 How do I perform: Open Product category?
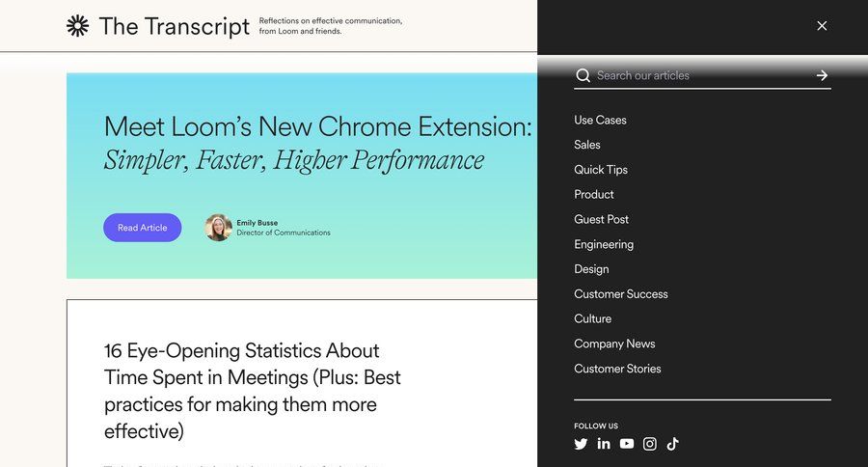pyautogui.click(x=593, y=195)
